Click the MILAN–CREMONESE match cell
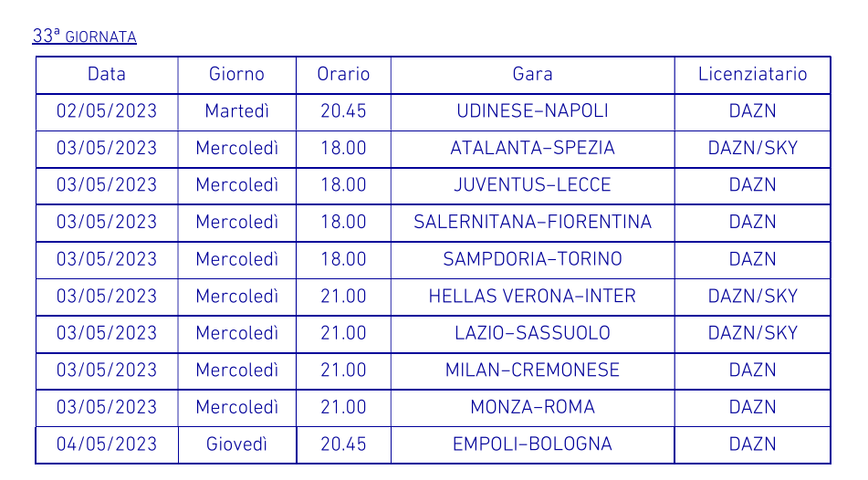 tap(532, 370)
